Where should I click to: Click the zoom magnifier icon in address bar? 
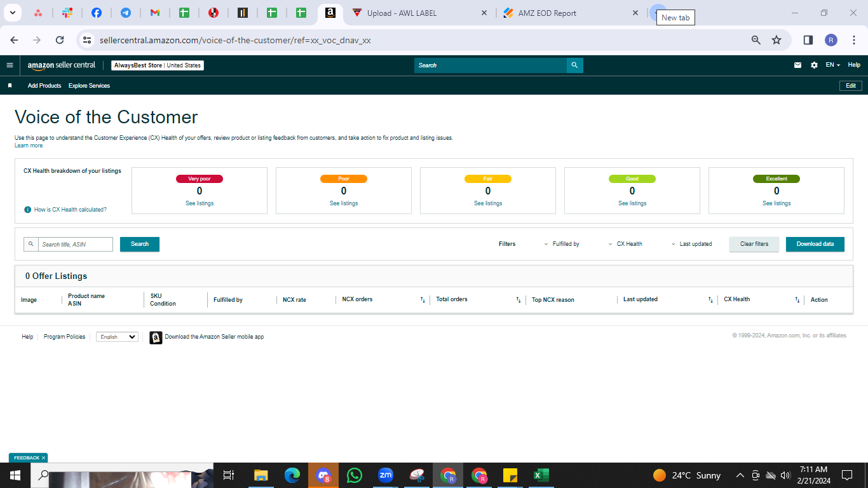coord(756,40)
